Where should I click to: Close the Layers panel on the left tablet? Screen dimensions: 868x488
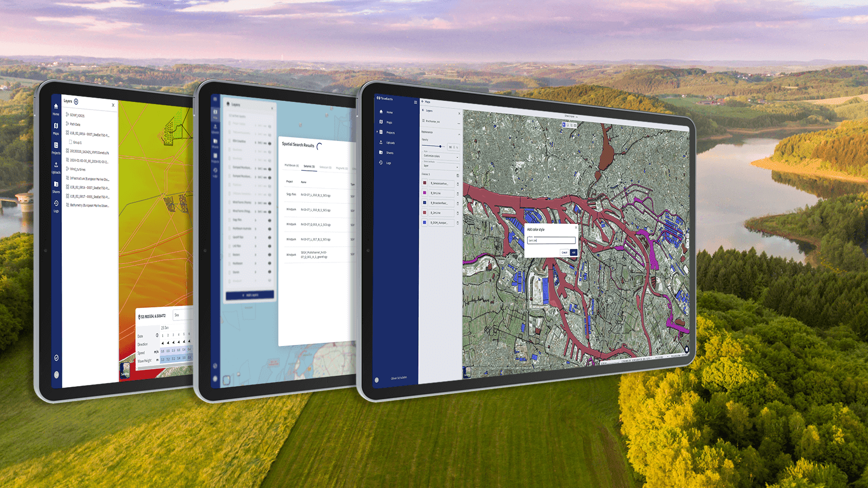(113, 105)
